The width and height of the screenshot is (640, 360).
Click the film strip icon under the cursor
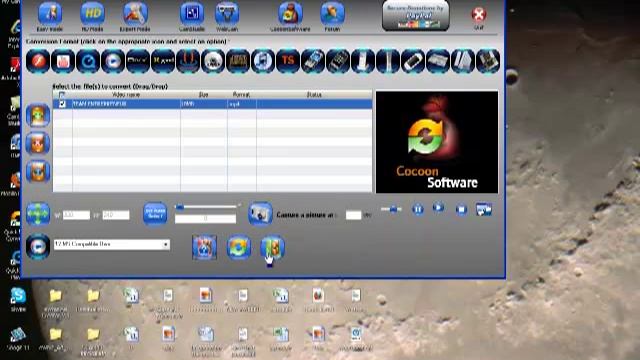272,247
